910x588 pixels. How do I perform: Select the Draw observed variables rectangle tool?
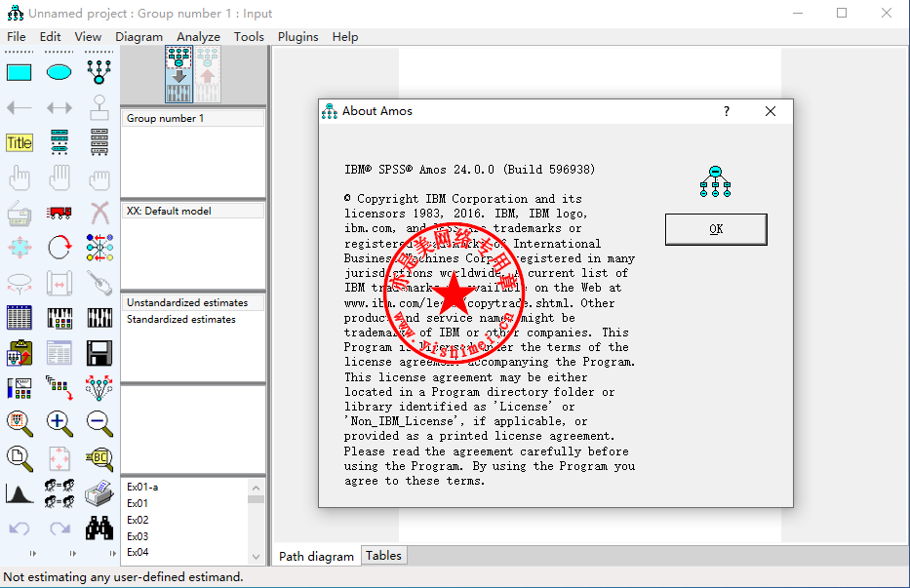(x=20, y=72)
